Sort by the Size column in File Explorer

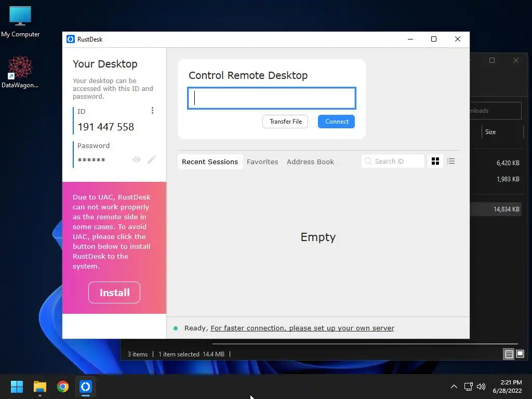[502, 132]
